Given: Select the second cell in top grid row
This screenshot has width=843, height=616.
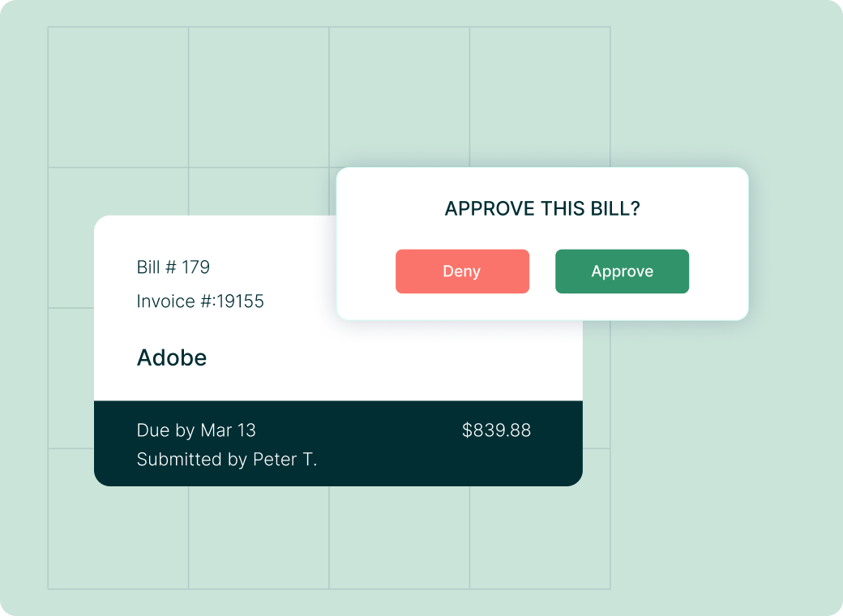Looking at the screenshot, I should pos(259,97).
